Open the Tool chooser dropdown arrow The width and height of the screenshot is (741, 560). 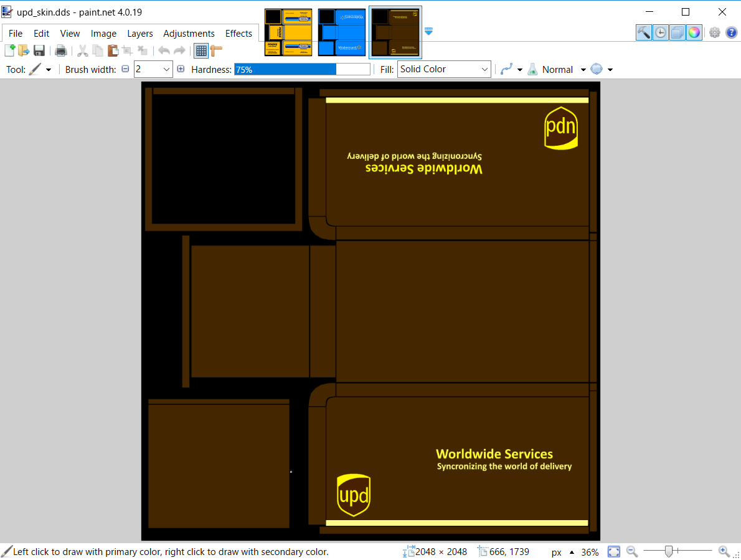tap(48, 70)
